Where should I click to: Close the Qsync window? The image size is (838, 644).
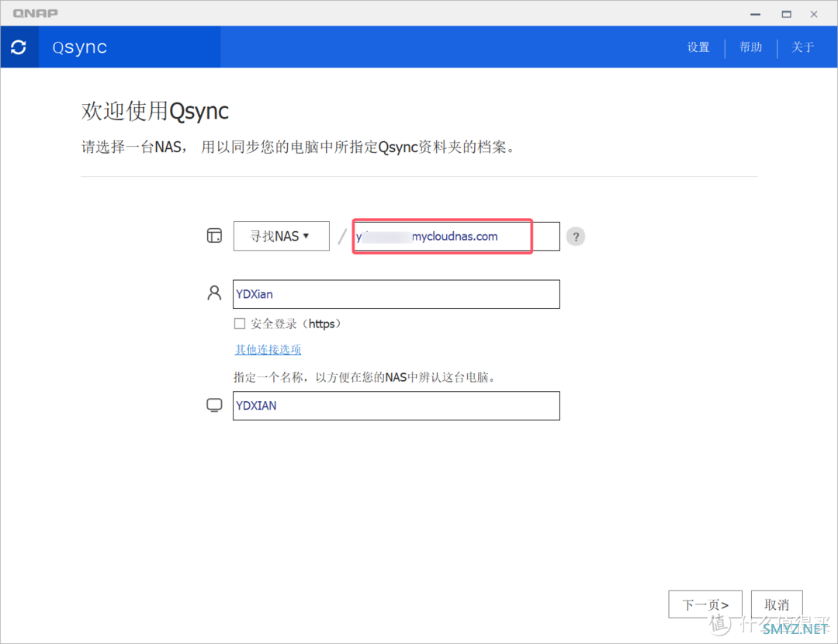coord(813,14)
